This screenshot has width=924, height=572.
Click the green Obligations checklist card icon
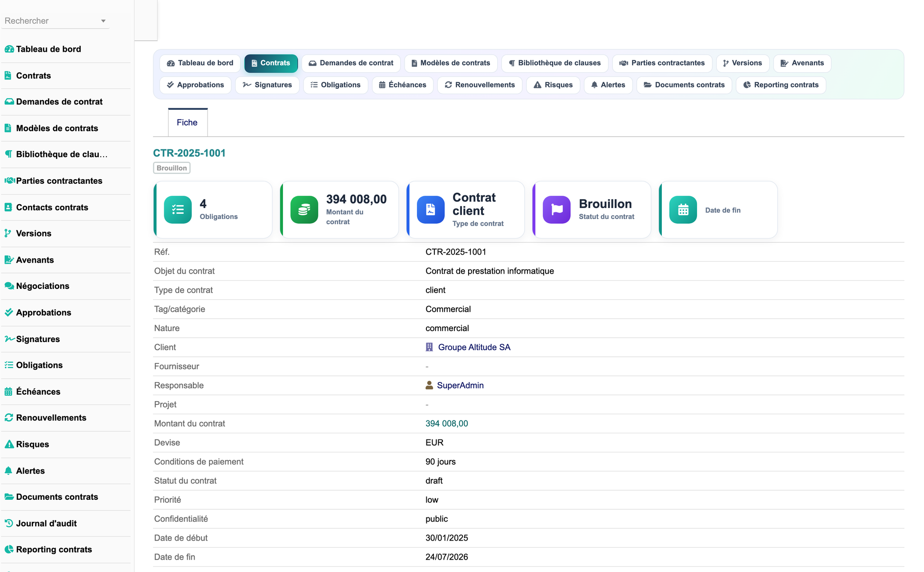click(178, 210)
